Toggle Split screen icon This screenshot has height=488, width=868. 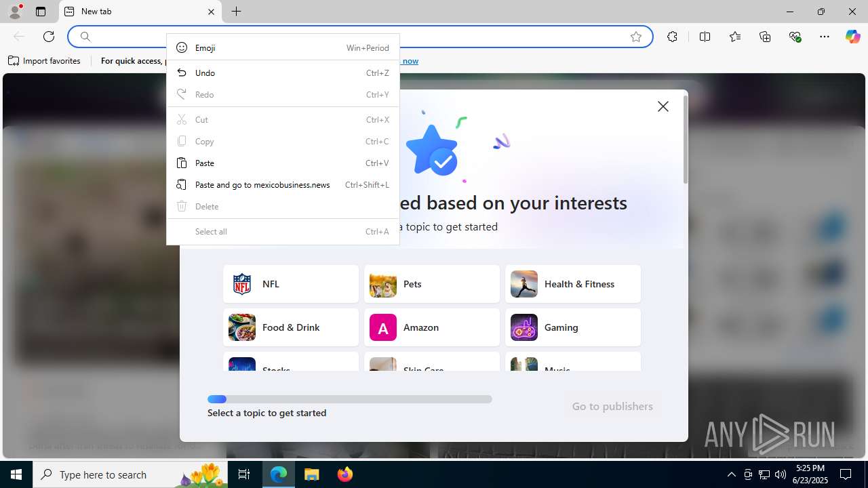[x=705, y=37]
